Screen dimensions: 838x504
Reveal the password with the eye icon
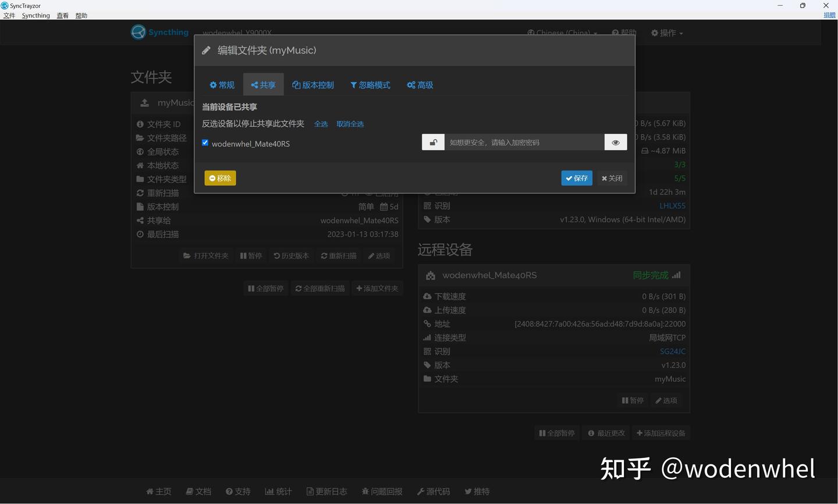[x=615, y=142]
